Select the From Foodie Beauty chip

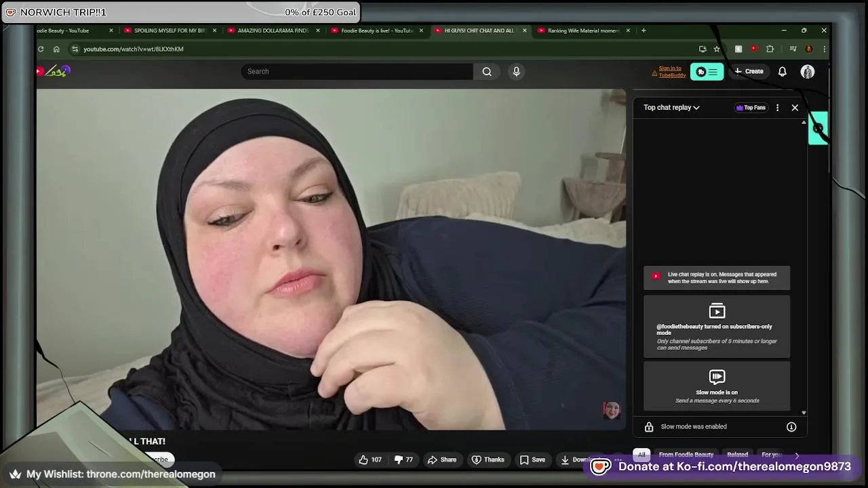(x=686, y=455)
